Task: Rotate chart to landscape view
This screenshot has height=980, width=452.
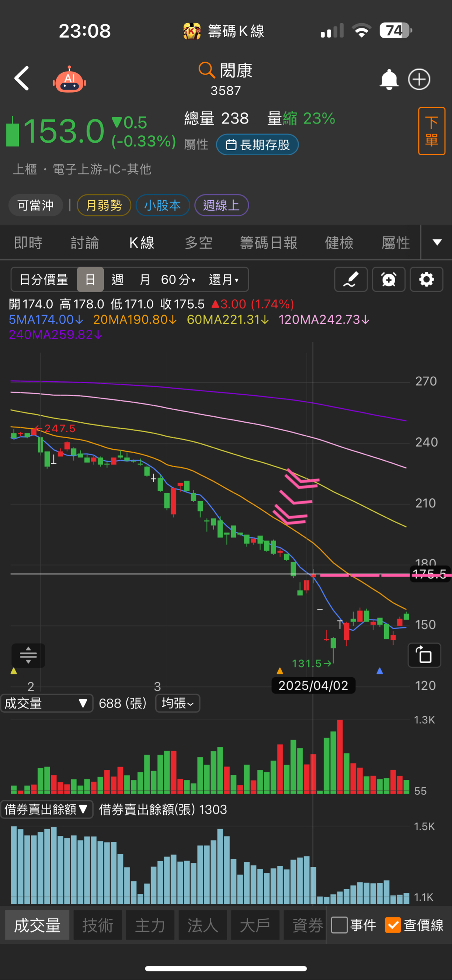Action: (424, 655)
